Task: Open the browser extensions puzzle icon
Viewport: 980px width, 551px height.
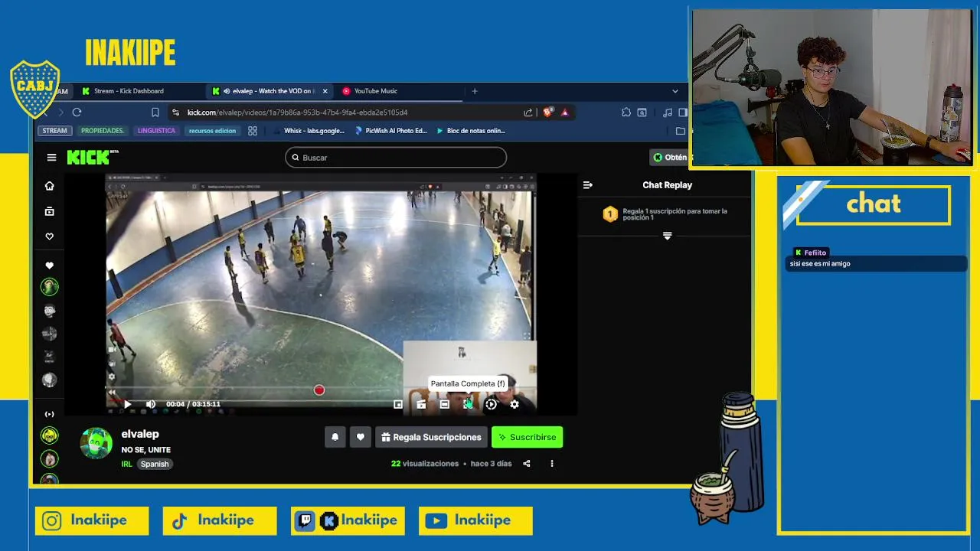Action: [x=626, y=112]
